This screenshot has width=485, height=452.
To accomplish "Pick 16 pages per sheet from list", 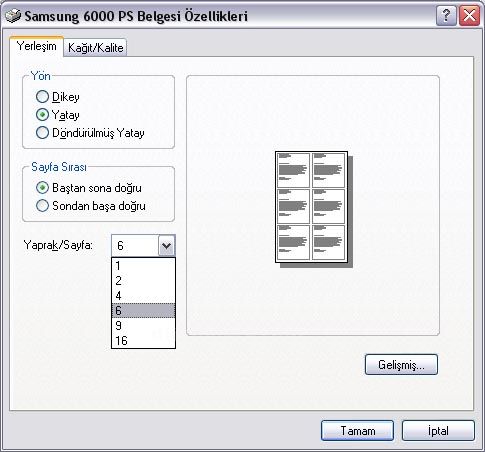I will pos(143,341).
